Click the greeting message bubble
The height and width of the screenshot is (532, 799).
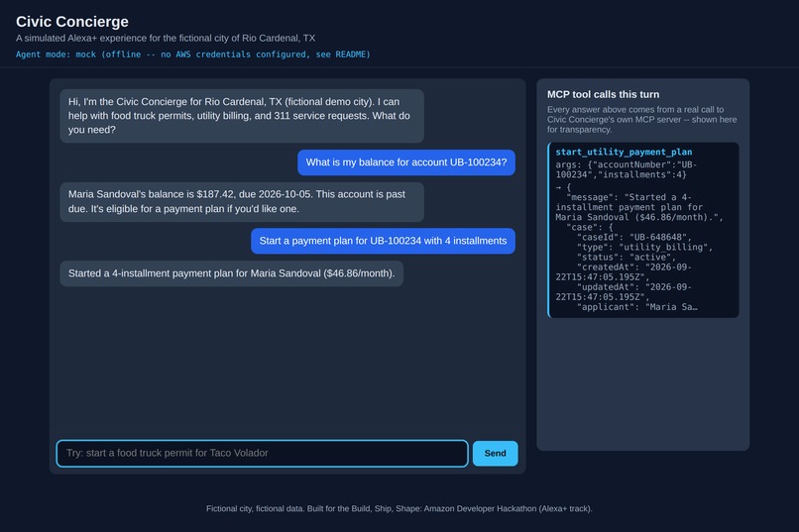pos(242,116)
